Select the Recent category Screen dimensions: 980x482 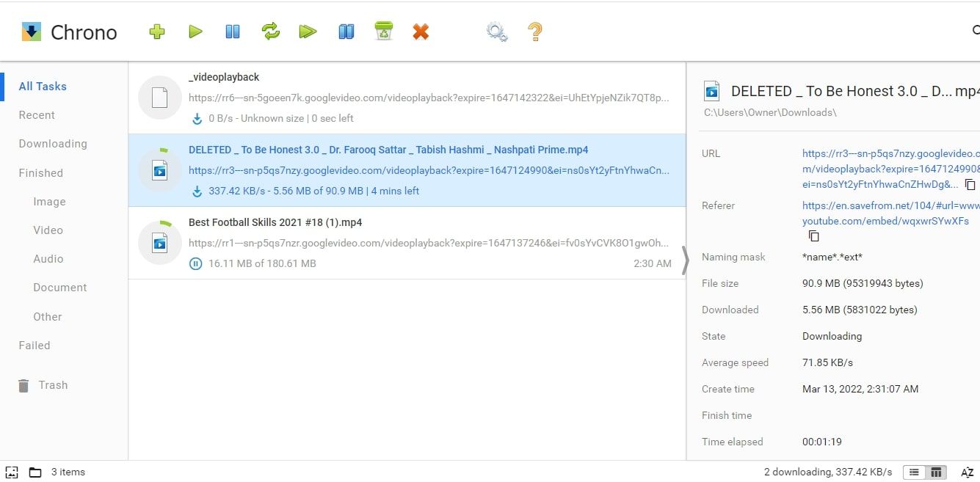[37, 115]
